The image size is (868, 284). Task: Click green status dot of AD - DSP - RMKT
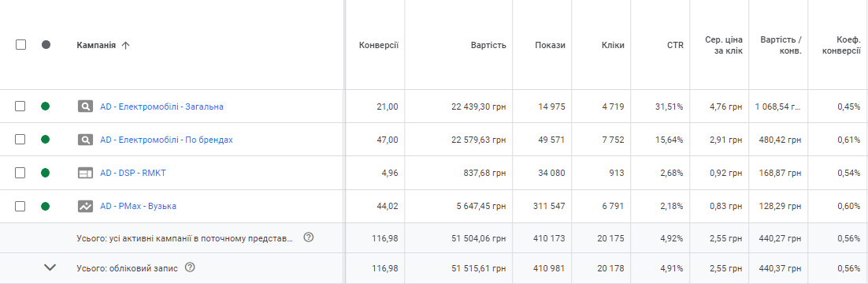(x=46, y=173)
